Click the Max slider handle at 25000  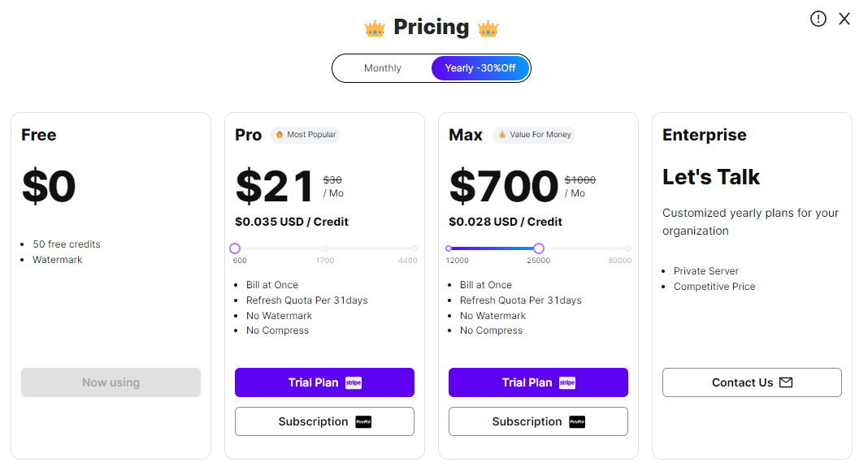pos(539,248)
